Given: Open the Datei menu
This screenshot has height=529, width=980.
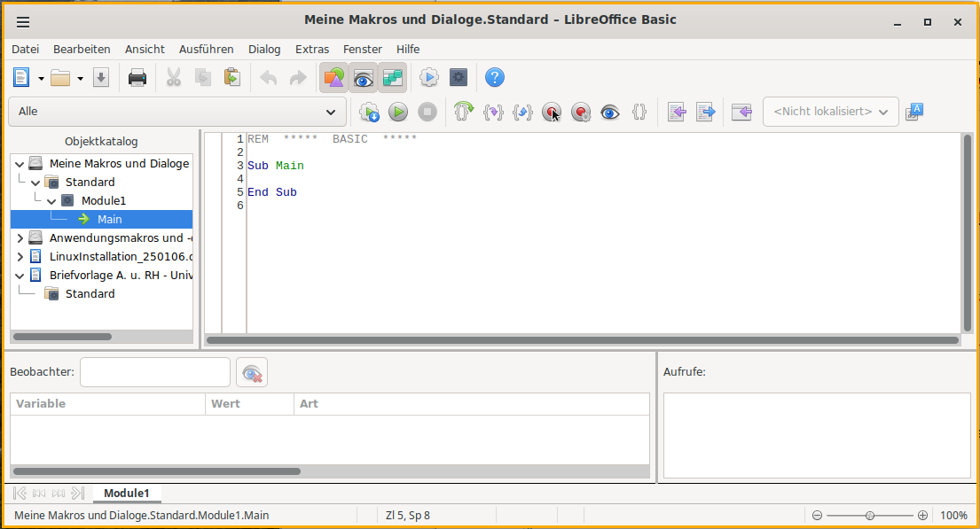Looking at the screenshot, I should click(x=25, y=50).
